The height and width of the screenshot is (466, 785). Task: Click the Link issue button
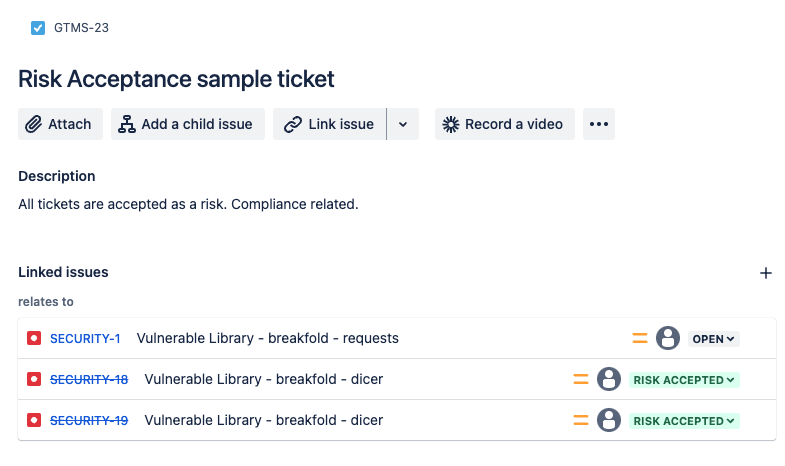coord(329,124)
